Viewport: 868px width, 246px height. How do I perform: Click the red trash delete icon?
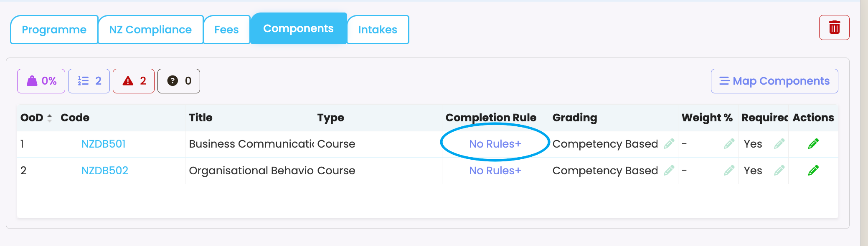[x=834, y=28]
